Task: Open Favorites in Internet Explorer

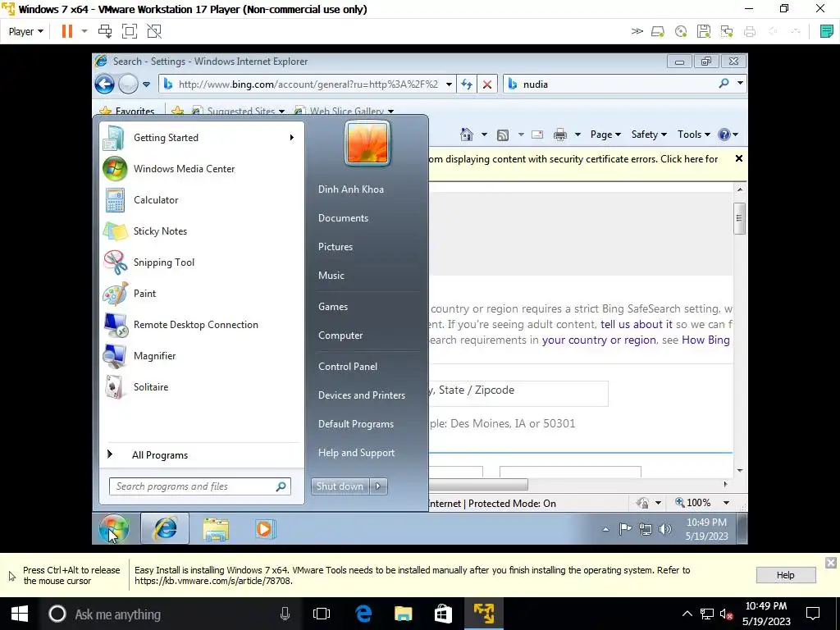Action: (x=129, y=111)
